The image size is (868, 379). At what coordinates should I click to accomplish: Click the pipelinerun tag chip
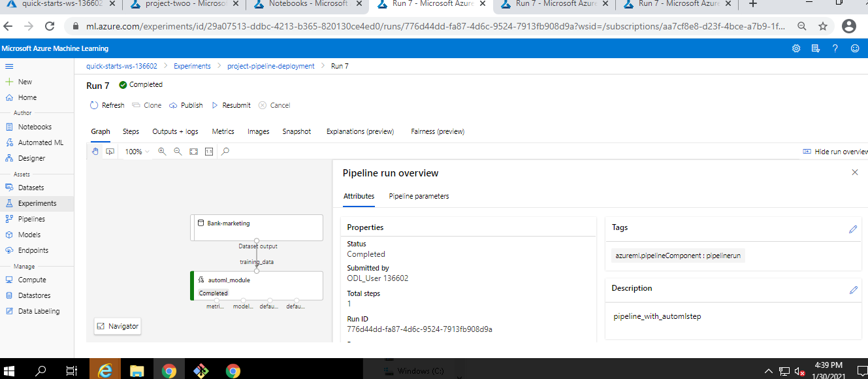(x=678, y=255)
